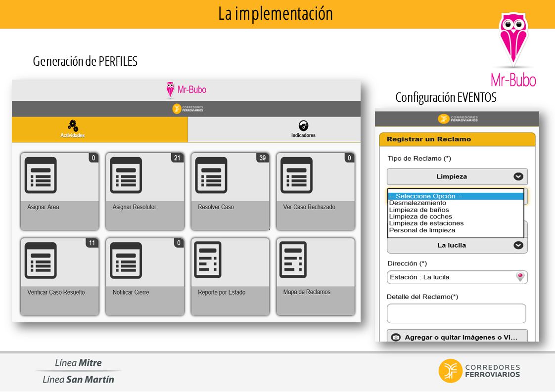Switch to the Indicadores tab
555x392 pixels.
point(275,130)
